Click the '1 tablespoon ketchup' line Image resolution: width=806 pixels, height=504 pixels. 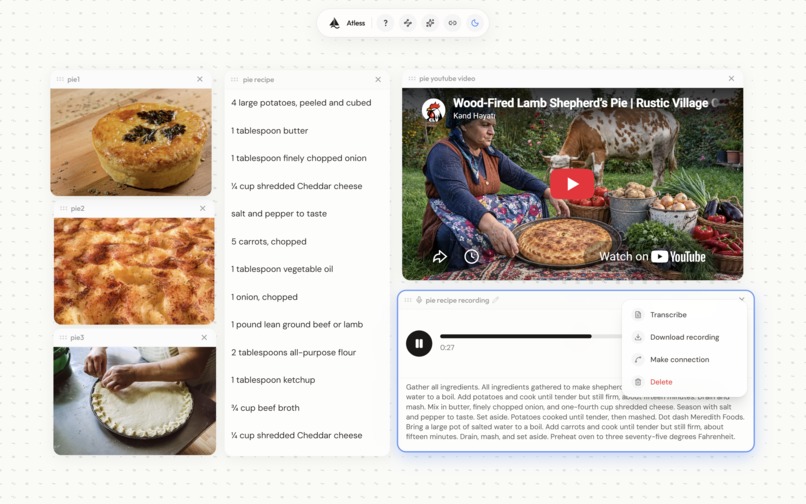coord(273,380)
